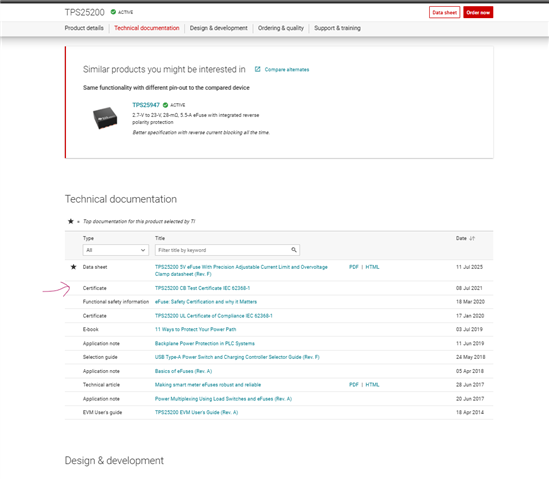
Task: Click the 'Technical article' type cell
Action: 101,385
